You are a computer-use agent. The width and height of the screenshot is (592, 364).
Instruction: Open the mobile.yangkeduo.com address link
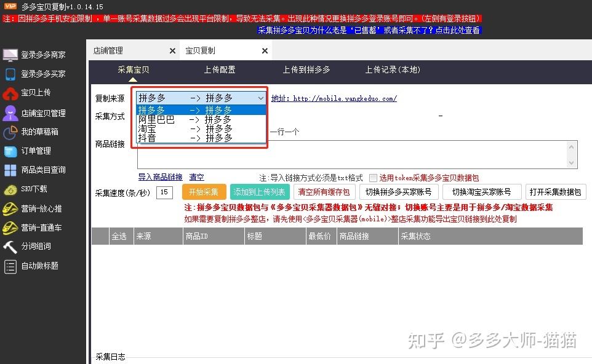coord(334,98)
